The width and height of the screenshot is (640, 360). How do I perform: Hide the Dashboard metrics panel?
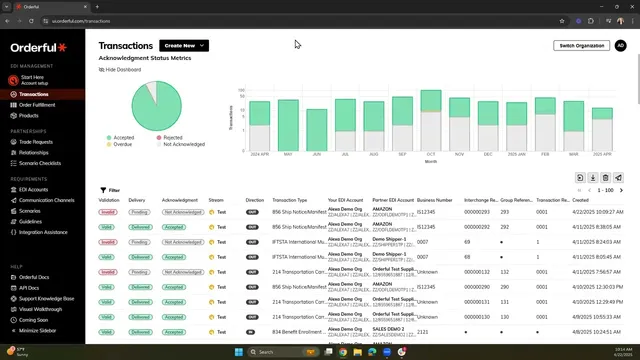(120, 70)
